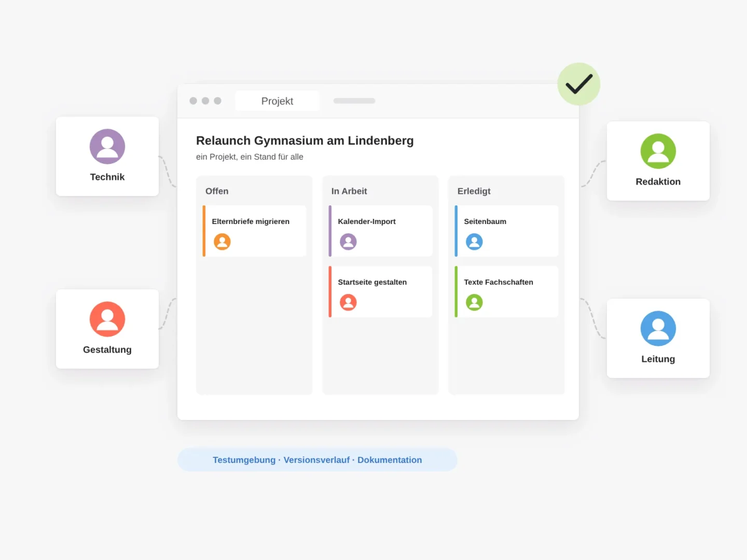Image resolution: width=747 pixels, height=560 pixels.
Task: Click the red Gestaltung avatar icon
Action: coord(107,319)
